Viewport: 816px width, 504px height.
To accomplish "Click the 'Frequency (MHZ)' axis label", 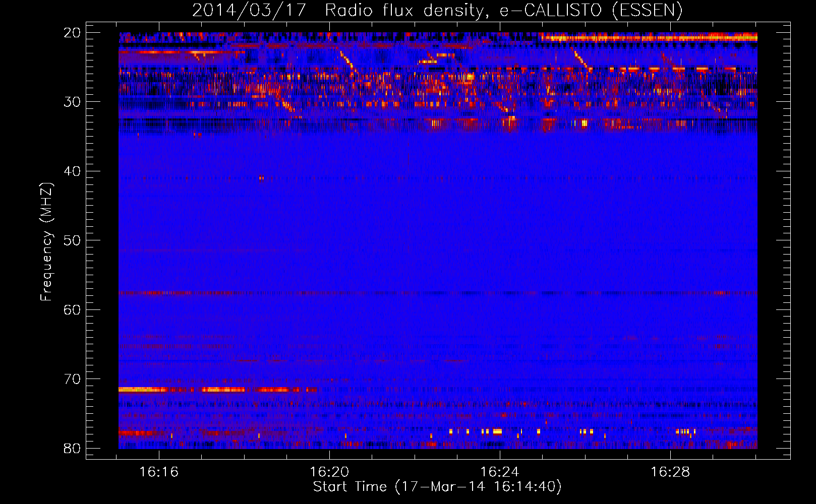I will pos(46,242).
